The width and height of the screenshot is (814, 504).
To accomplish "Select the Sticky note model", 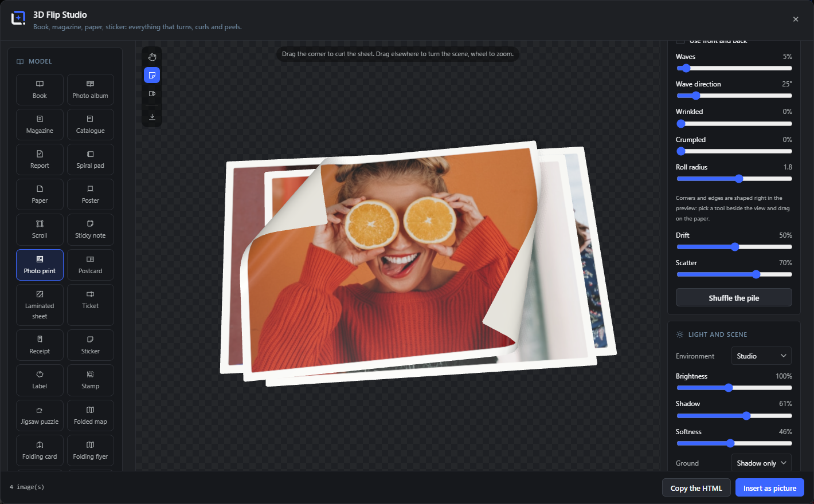I will click(91, 230).
